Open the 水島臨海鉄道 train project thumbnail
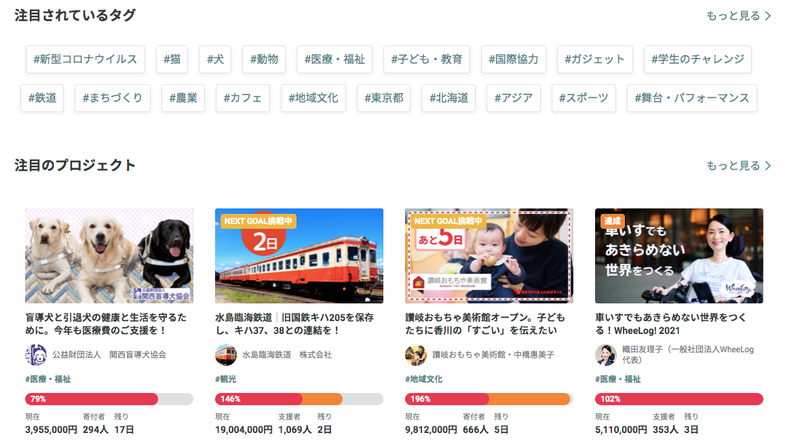The width and height of the screenshot is (800, 446). tap(299, 256)
